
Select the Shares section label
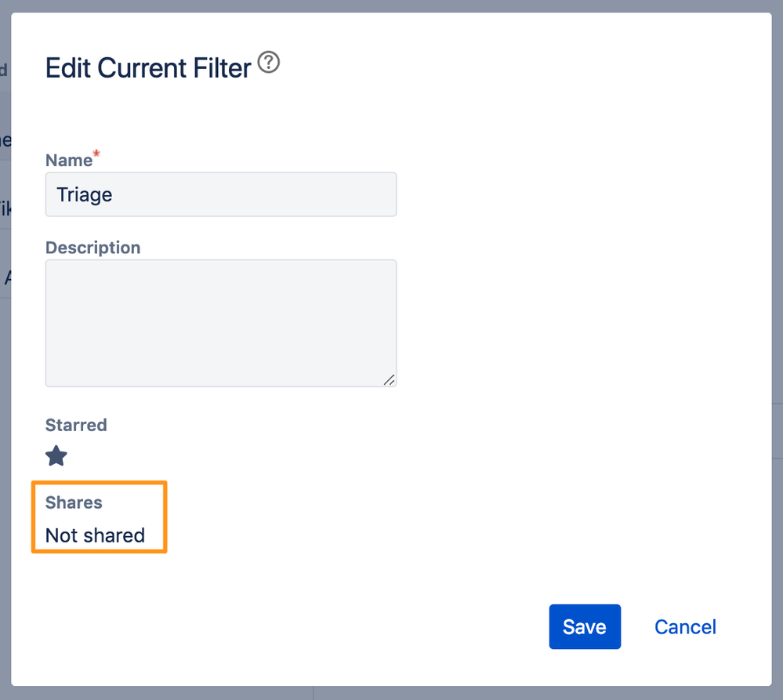pyautogui.click(x=74, y=502)
